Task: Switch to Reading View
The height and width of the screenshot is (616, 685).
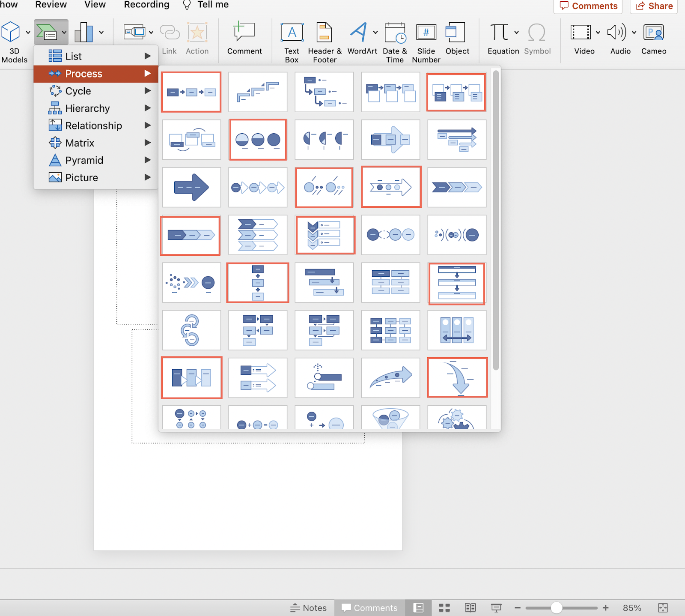Action: click(x=470, y=607)
